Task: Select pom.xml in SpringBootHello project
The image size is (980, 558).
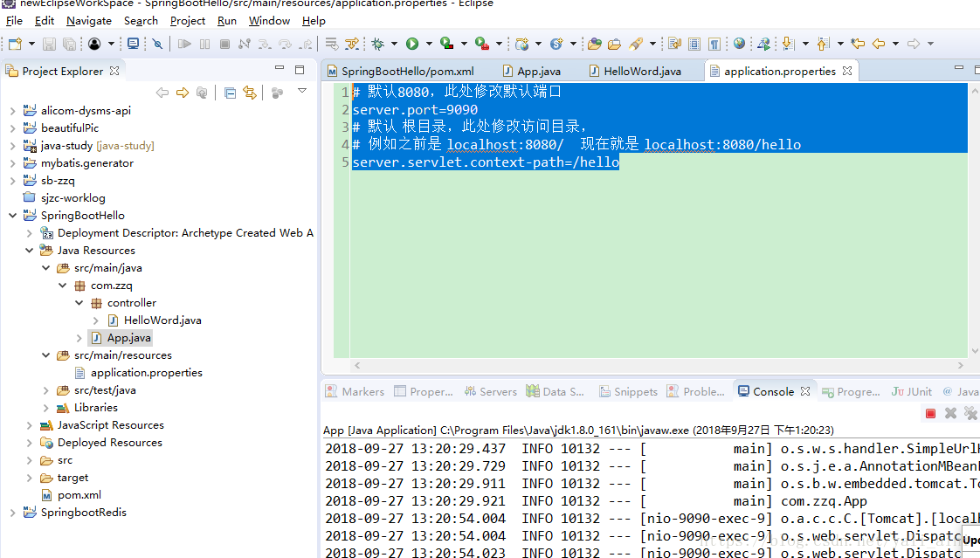Action: coord(71,495)
